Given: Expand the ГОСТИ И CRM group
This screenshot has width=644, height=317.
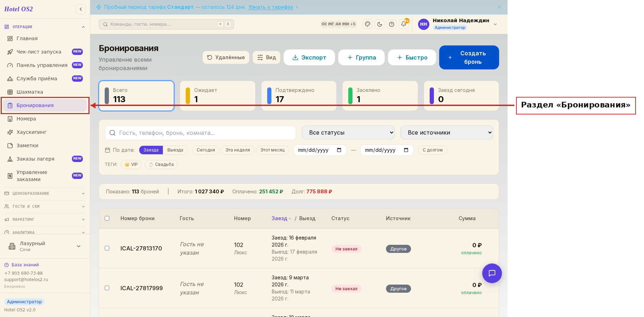Looking at the screenshot, I should click(45, 206).
